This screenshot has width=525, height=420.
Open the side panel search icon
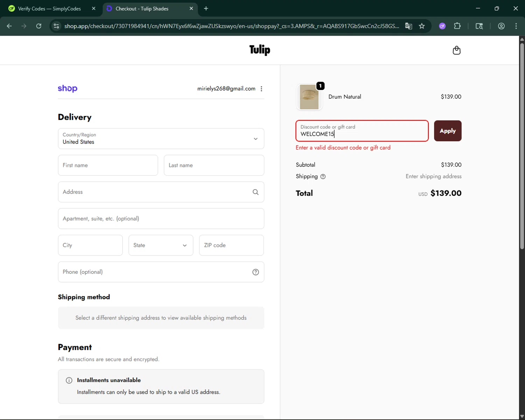(x=479, y=26)
